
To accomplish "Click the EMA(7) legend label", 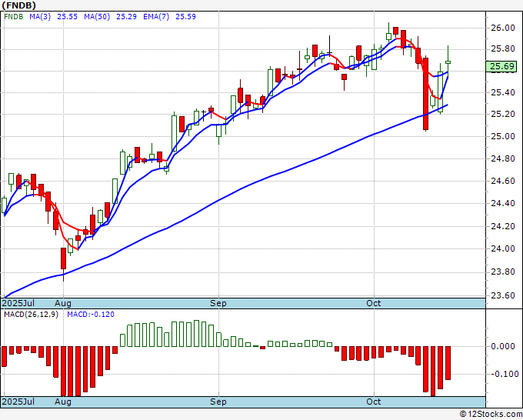I will click(x=156, y=17).
